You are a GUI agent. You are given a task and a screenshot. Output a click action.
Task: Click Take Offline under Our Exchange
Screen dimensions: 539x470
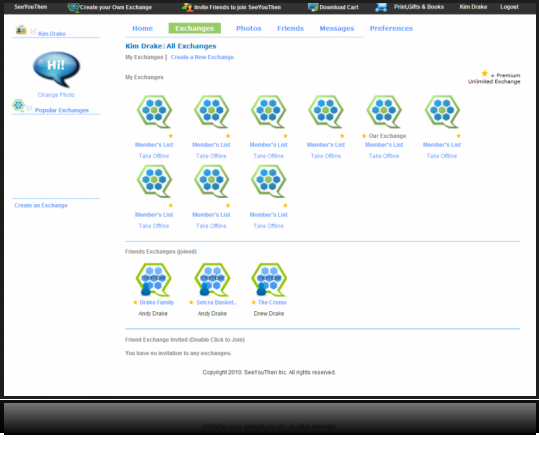pos(384,156)
